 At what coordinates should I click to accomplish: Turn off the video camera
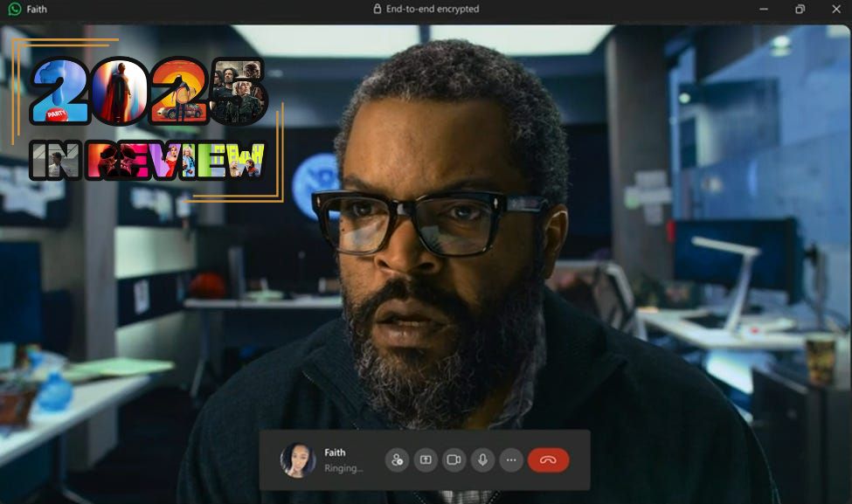click(454, 459)
